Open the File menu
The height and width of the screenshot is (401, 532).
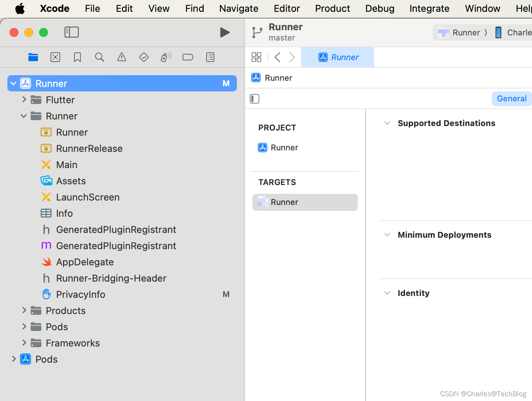(x=92, y=8)
